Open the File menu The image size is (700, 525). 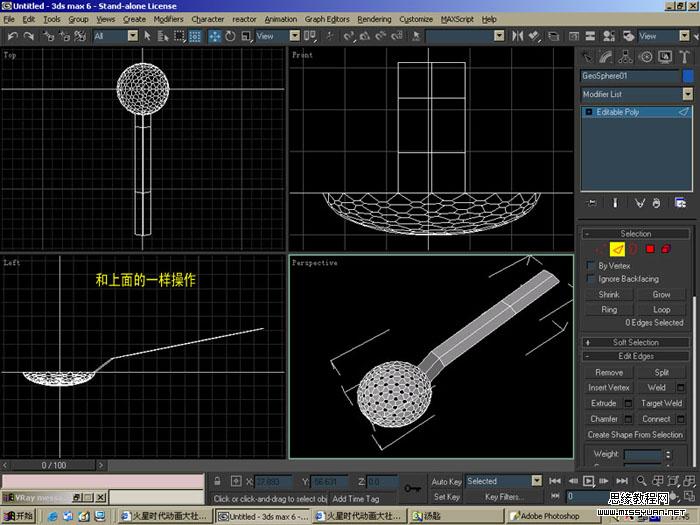click(9, 19)
